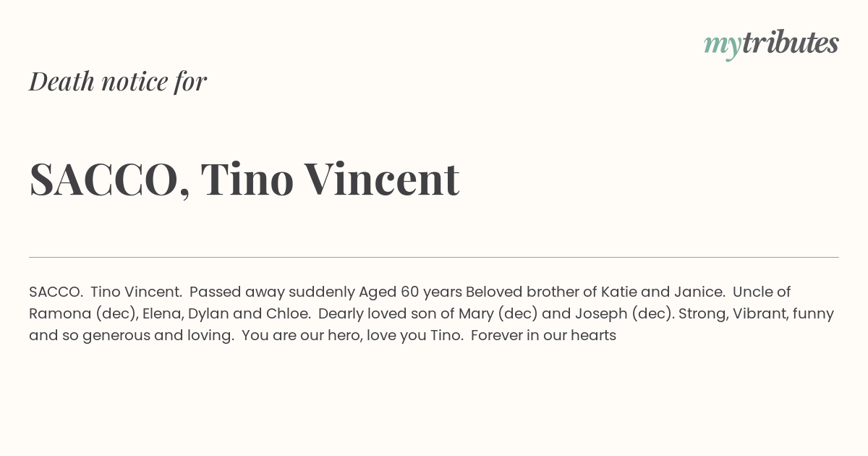This screenshot has width=868, height=456.
Task: Click "SACCO." at start of notice paragraph
Action: (56, 292)
